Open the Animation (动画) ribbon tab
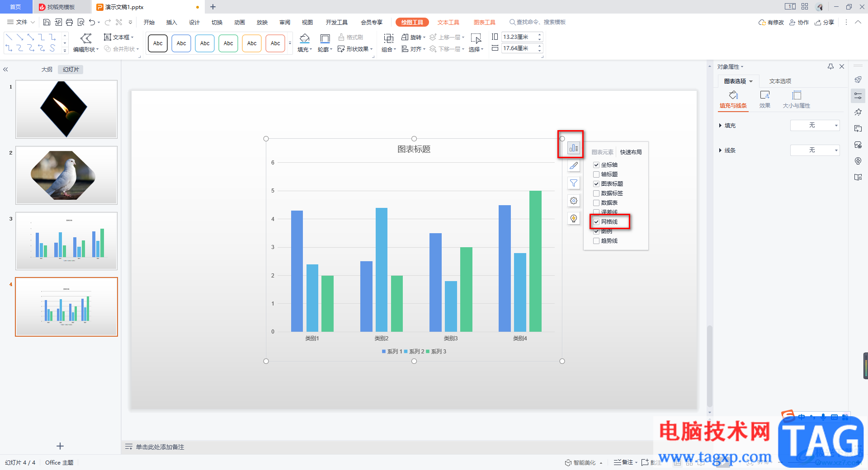 pos(239,22)
